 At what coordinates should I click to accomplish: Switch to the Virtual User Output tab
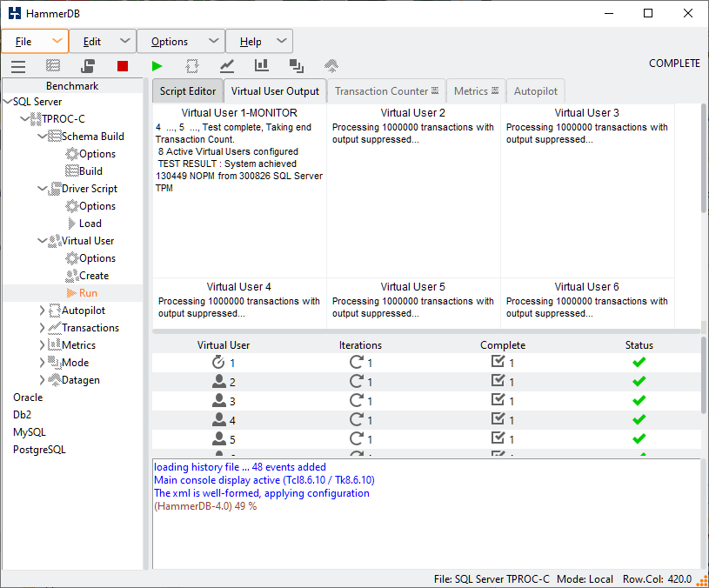coord(275,91)
